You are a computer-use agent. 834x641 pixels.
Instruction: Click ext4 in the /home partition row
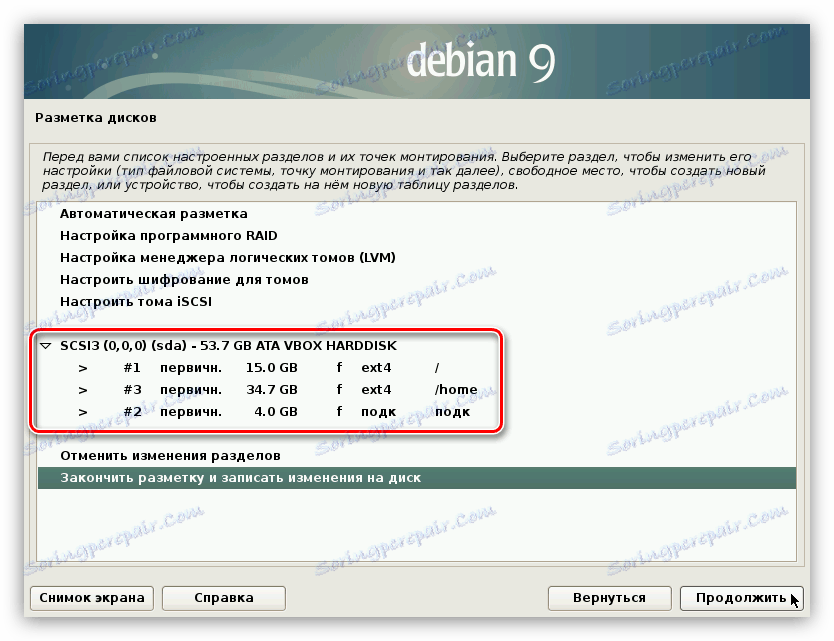tap(376, 389)
